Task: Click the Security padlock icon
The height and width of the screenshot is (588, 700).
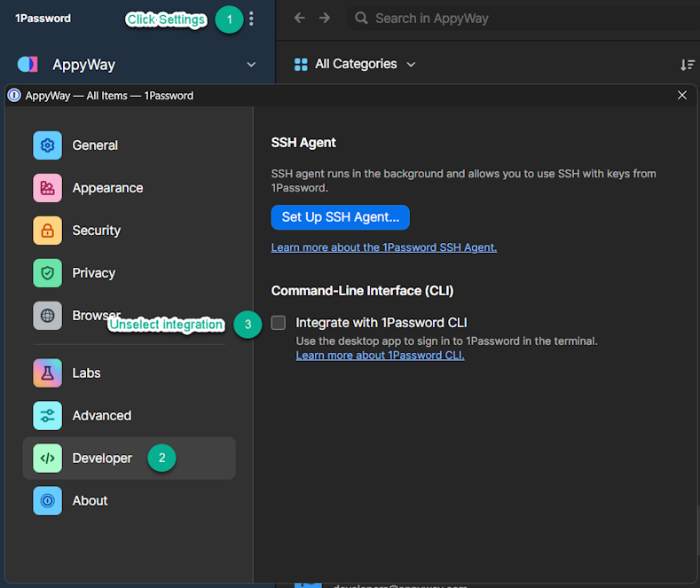Action: (x=47, y=231)
